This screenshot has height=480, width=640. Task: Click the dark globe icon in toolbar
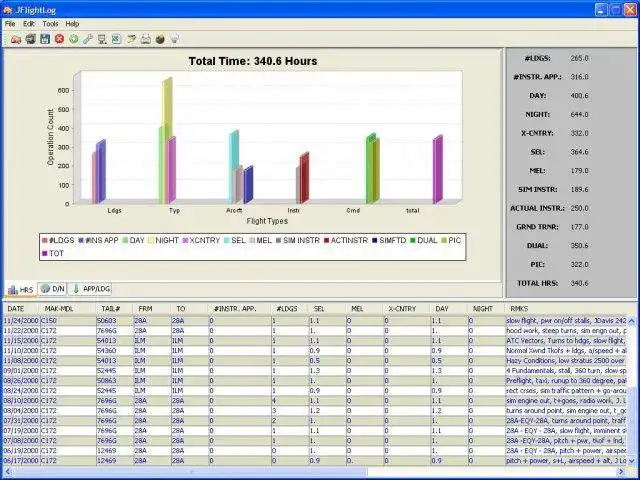pyautogui.click(x=160, y=39)
